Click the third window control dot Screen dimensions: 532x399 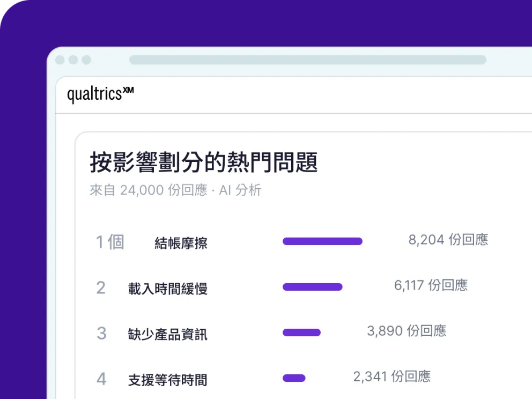tap(86, 60)
